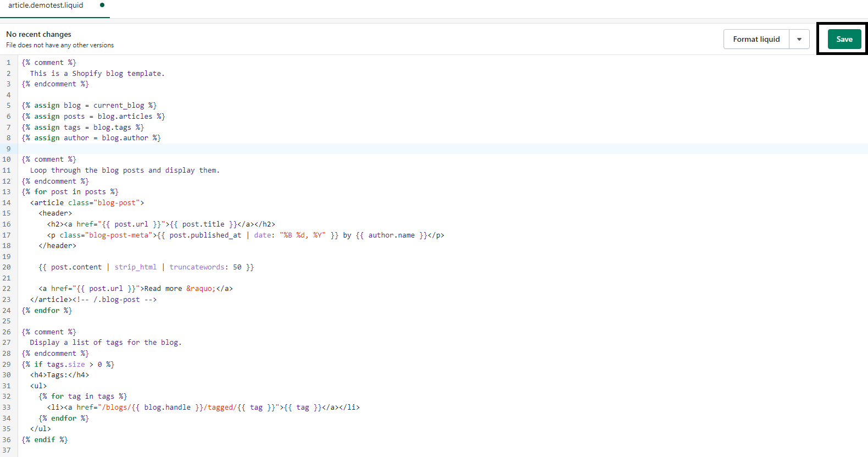Click the 'assign tags = blog.tags' line
Viewport: 868px width, 457px height.
click(x=83, y=127)
